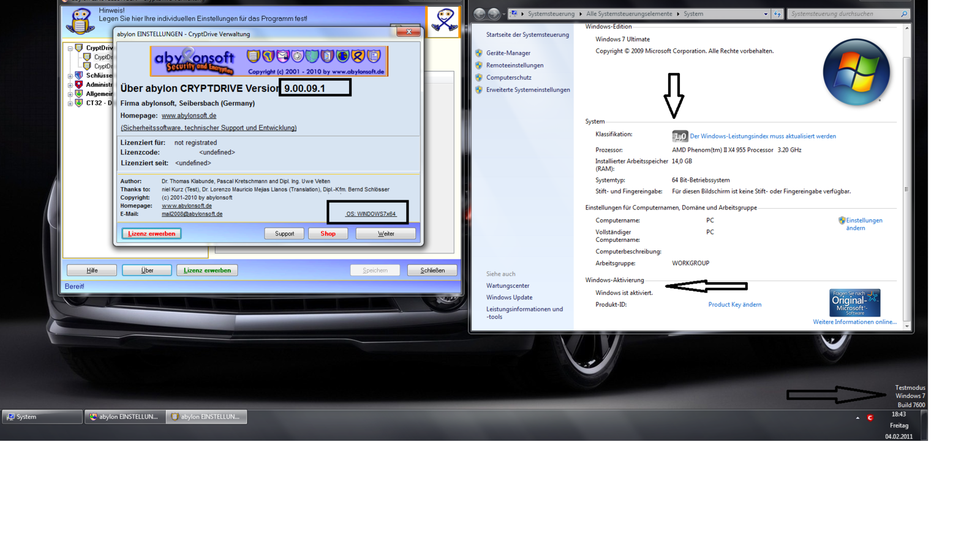Click the Remoteeinstellungen shield icon
Screen dimensions: 980x551
[x=479, y=66]
